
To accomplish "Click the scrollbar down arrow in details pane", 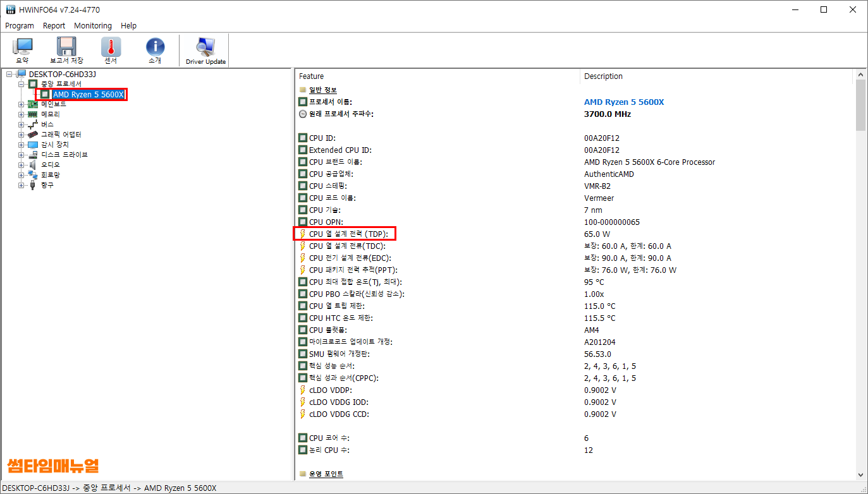I will coord(860,474).
